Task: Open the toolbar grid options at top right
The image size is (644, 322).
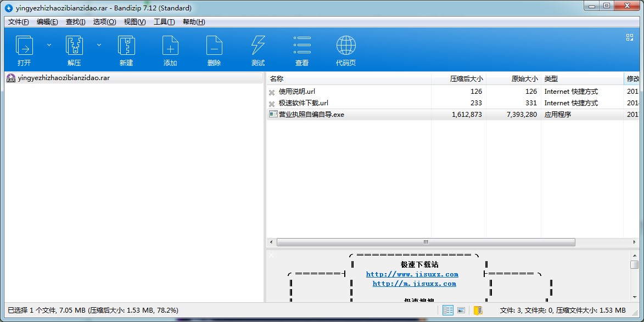Action: click(x=630, y=37)
